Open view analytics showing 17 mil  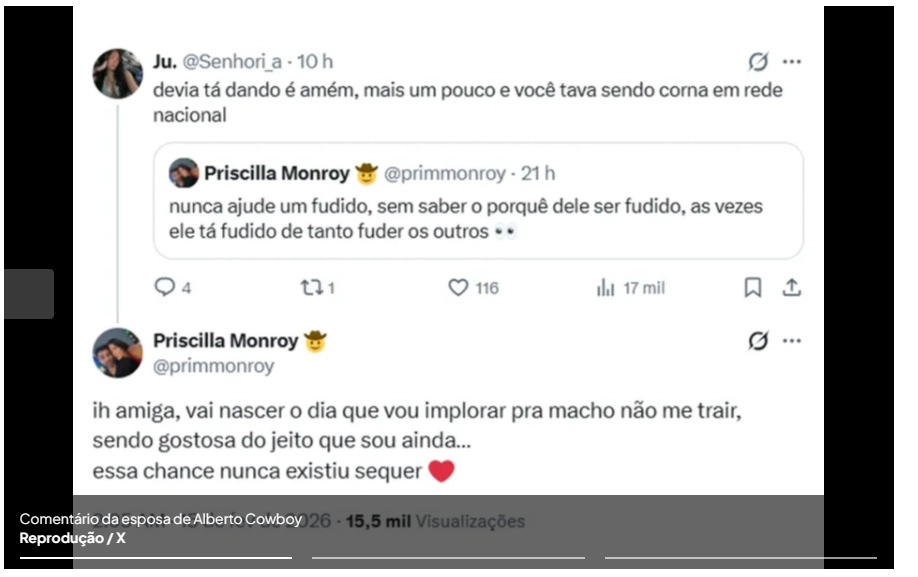pos(605,288)
